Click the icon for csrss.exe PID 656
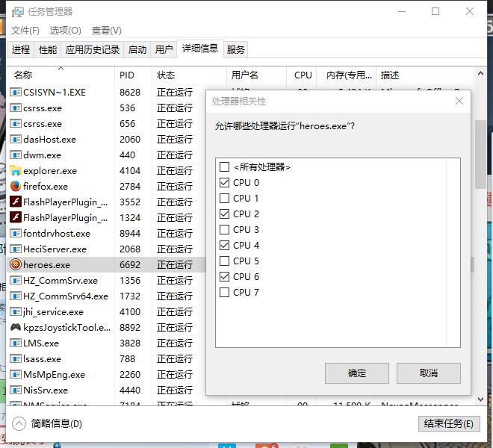The image size is (493, 448). pos(16,123)
